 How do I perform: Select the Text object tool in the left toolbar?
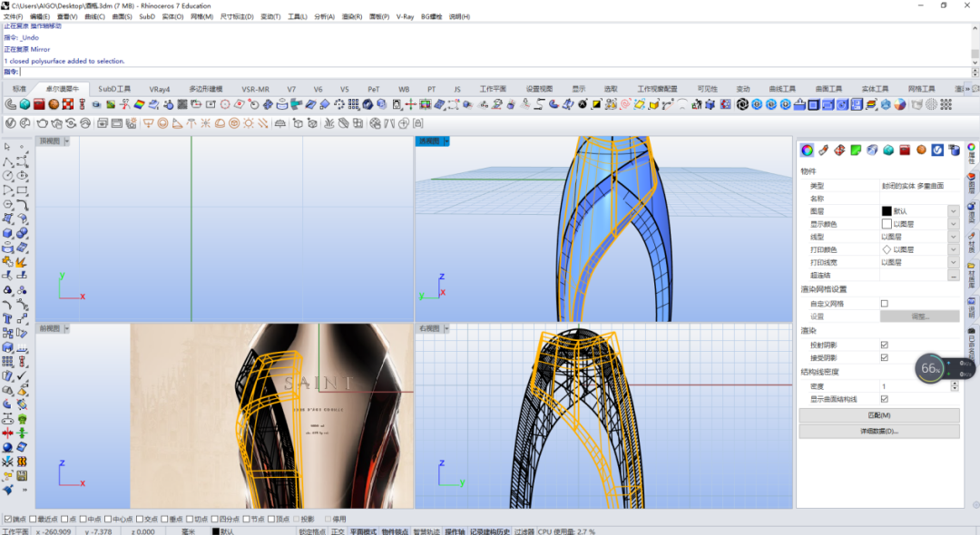[x=7, y=318]
